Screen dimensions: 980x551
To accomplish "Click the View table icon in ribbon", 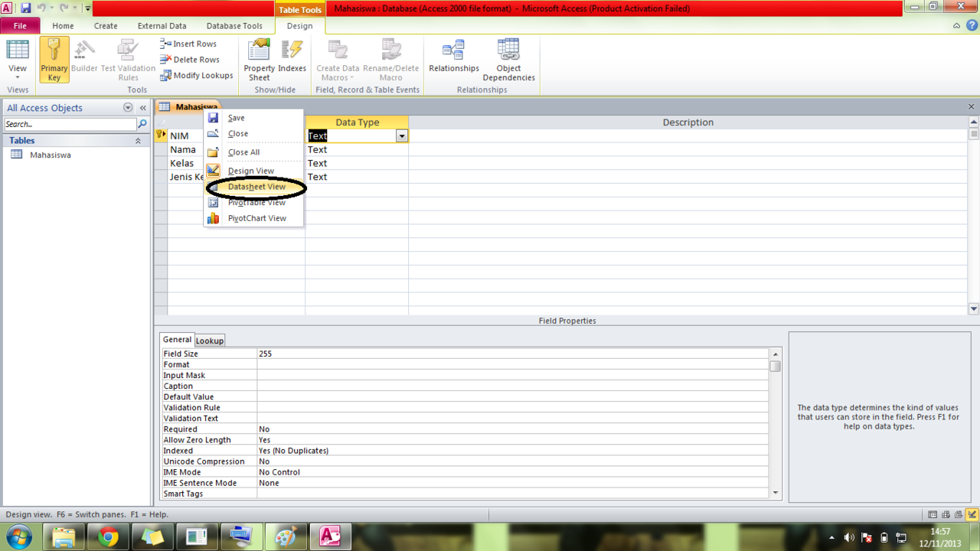I will tap(18, 51).
